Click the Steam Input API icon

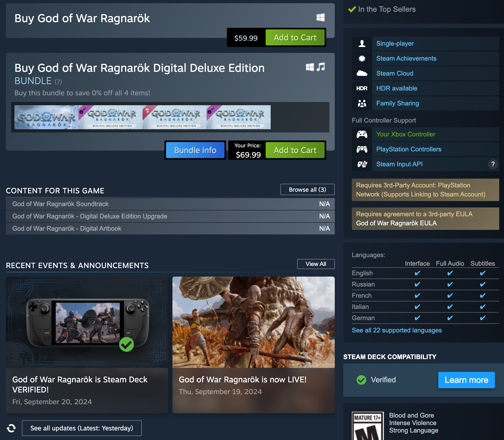tap(362, 164)
